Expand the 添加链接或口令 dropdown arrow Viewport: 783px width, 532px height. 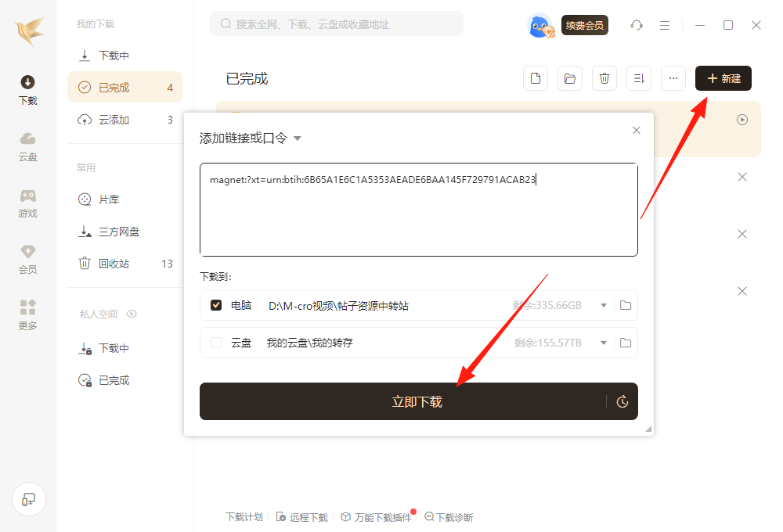pyautogui.click(x=297, y=139)
